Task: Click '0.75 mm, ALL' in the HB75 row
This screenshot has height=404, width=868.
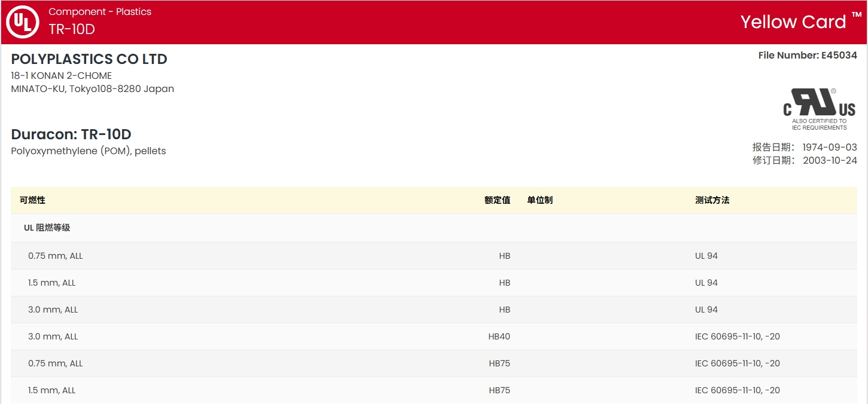Action: (x=56, y=363)
